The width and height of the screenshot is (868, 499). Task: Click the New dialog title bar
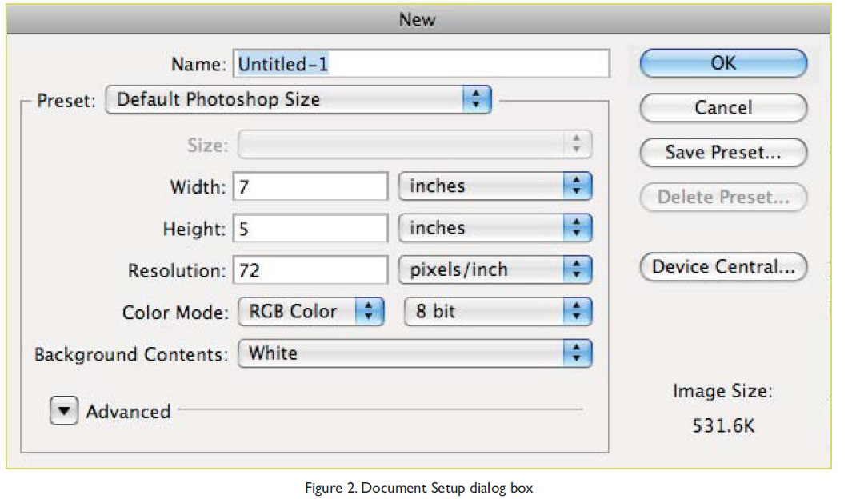tap(417, 20)
